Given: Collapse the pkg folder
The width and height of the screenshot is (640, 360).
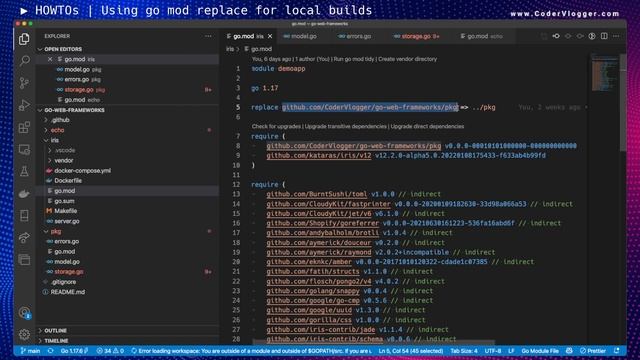Looking at the screenshot, I should (x=56, y=231).
